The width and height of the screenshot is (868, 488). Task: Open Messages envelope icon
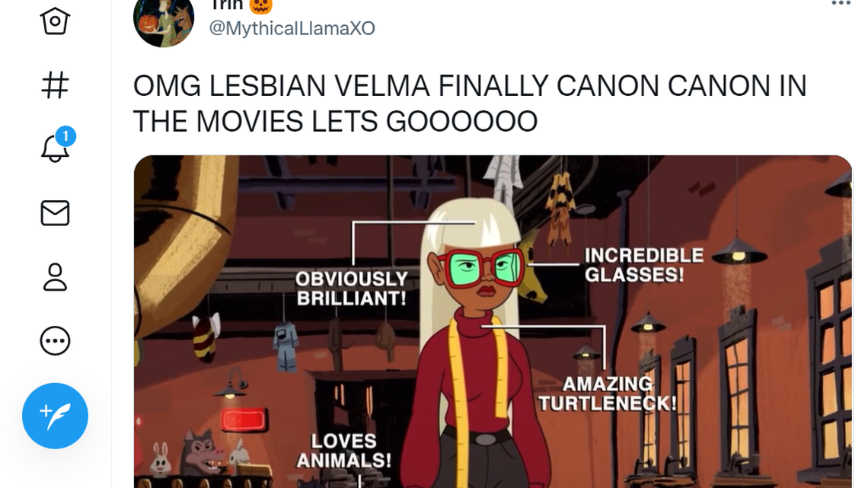pyautogui.click(x=55, y=213)
